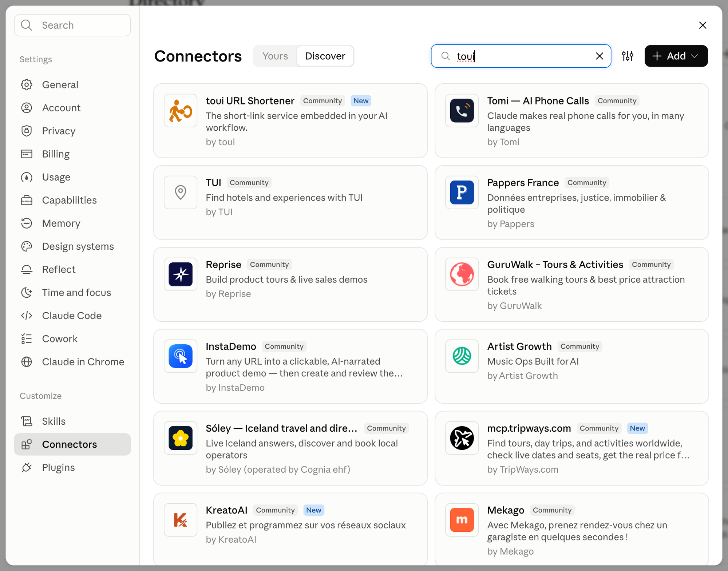Click the 'by TUI' author text
This screenshot has width=728, height=571.
pos(219,212)
